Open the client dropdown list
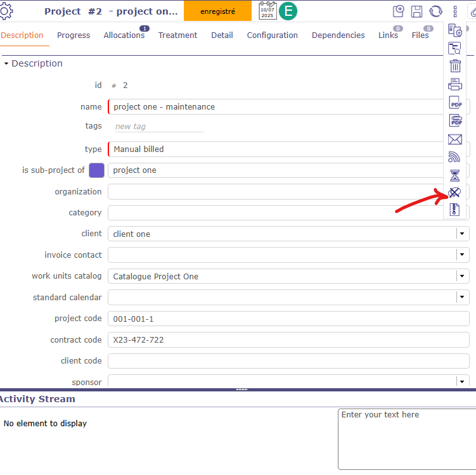This screenshot has height=475, width=476. [x=462, y=234]
